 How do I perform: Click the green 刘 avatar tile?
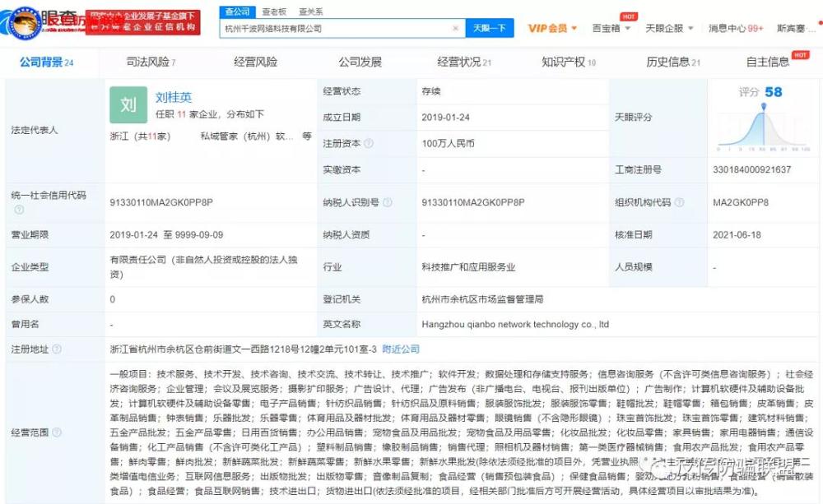click(128, 105)
